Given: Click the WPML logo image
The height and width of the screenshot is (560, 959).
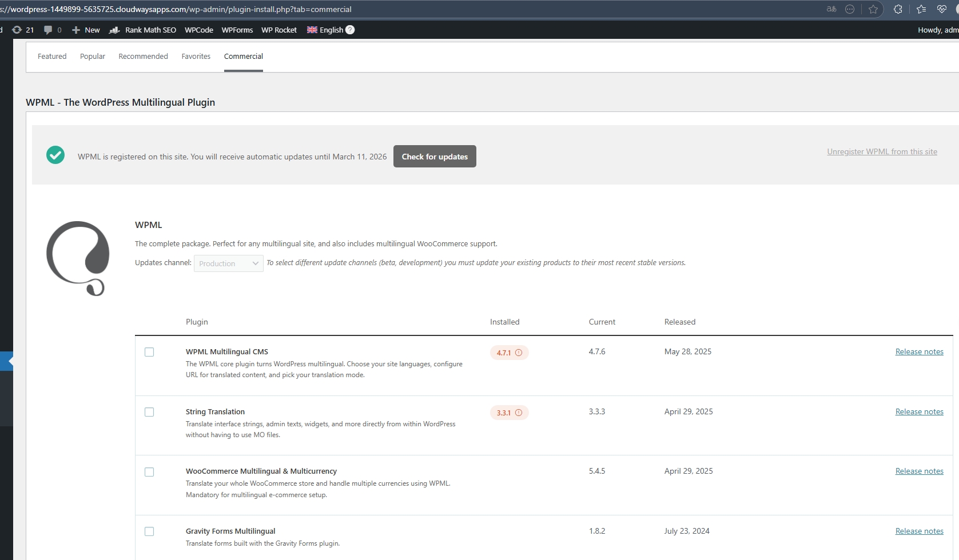Looking at the screenshot, I should tap(78, 258).
